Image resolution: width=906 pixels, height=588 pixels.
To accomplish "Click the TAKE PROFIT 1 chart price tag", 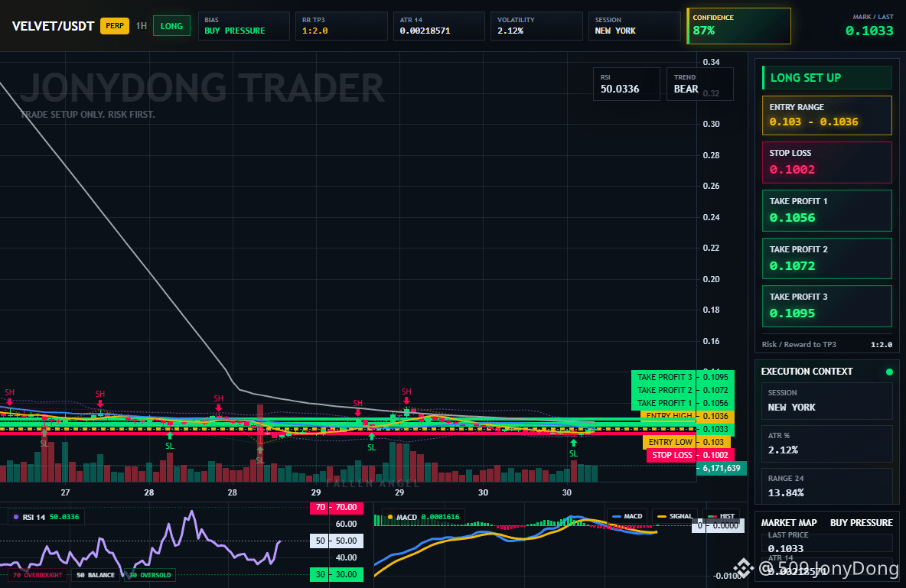I will (x=683, y=403).
